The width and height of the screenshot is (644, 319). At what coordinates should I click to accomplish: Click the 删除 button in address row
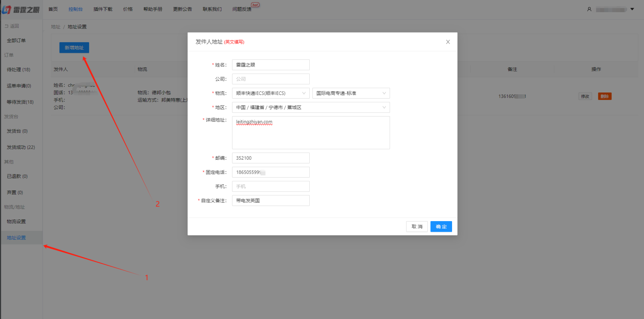pyautogui.click(x=605, y=96)
